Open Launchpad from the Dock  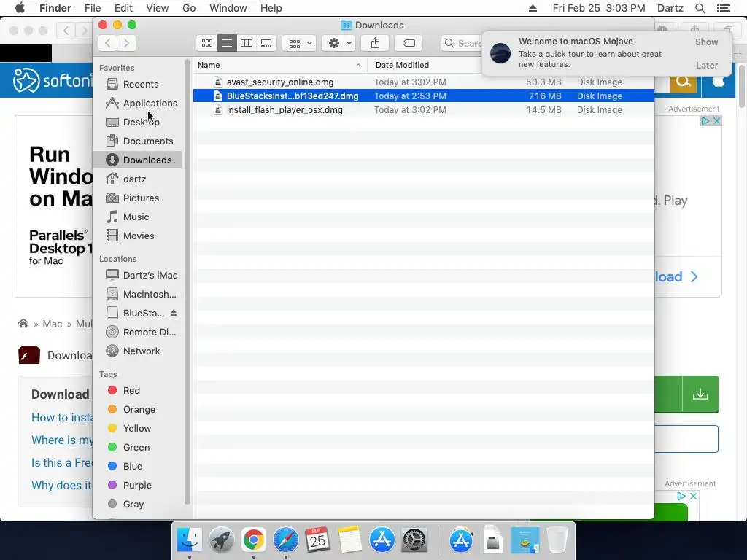[x=222, y=540]
